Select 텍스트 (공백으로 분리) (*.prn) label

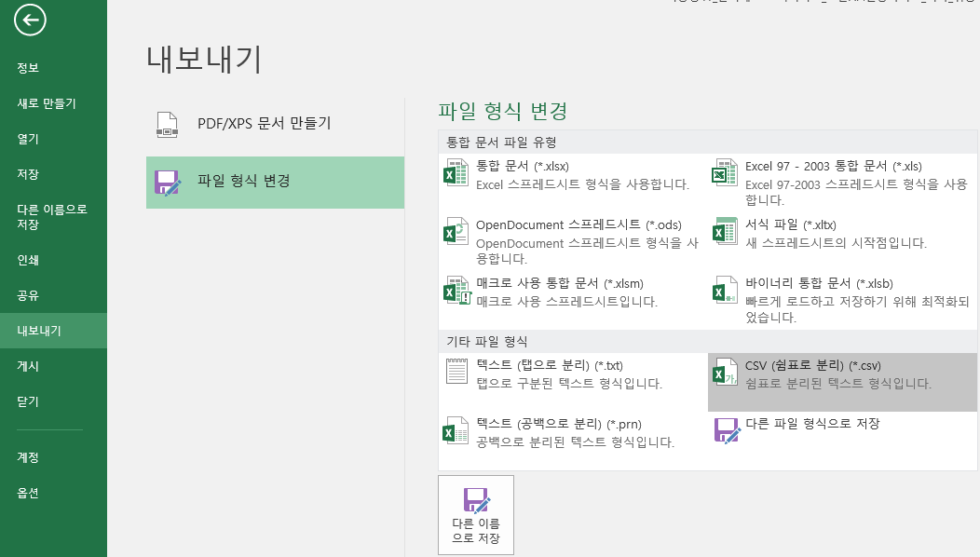coord(559,425)
